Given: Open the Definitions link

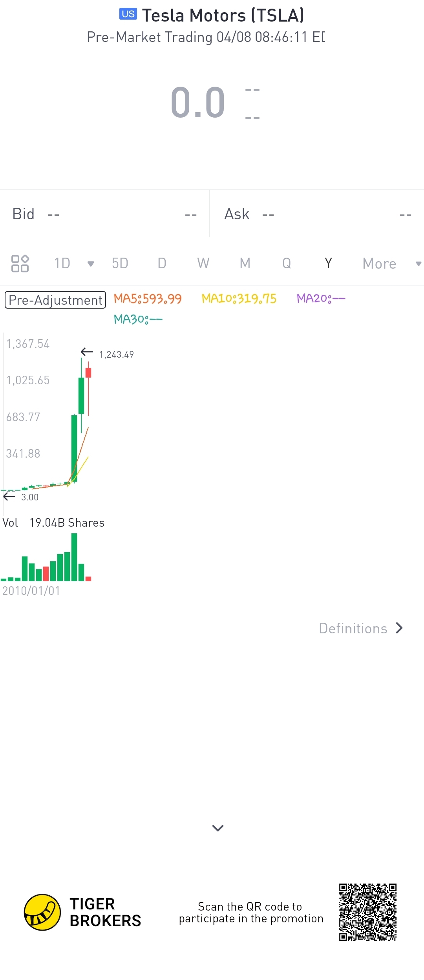Looking at the screenshot, I should (353, 628).
